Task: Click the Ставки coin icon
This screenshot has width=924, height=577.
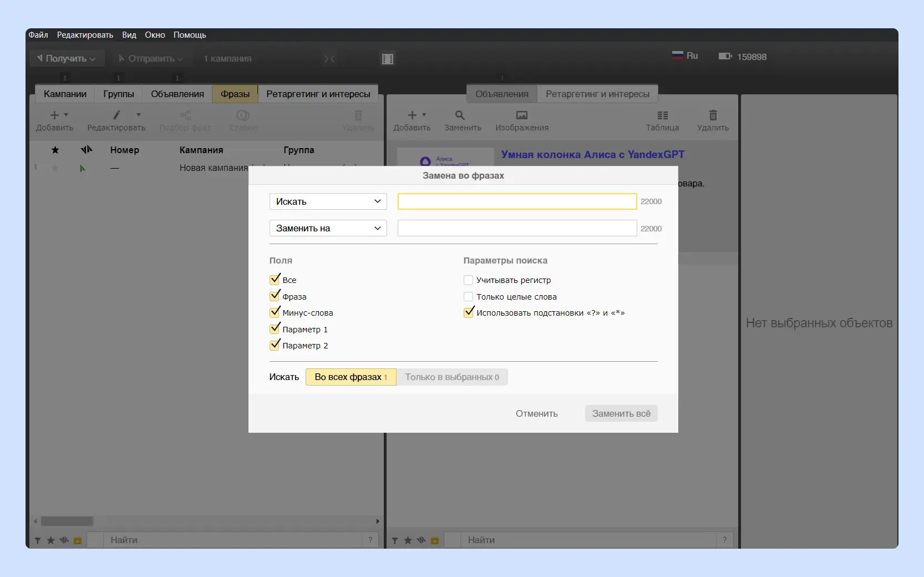Action: pyautogui.click(x=243, y=115)
